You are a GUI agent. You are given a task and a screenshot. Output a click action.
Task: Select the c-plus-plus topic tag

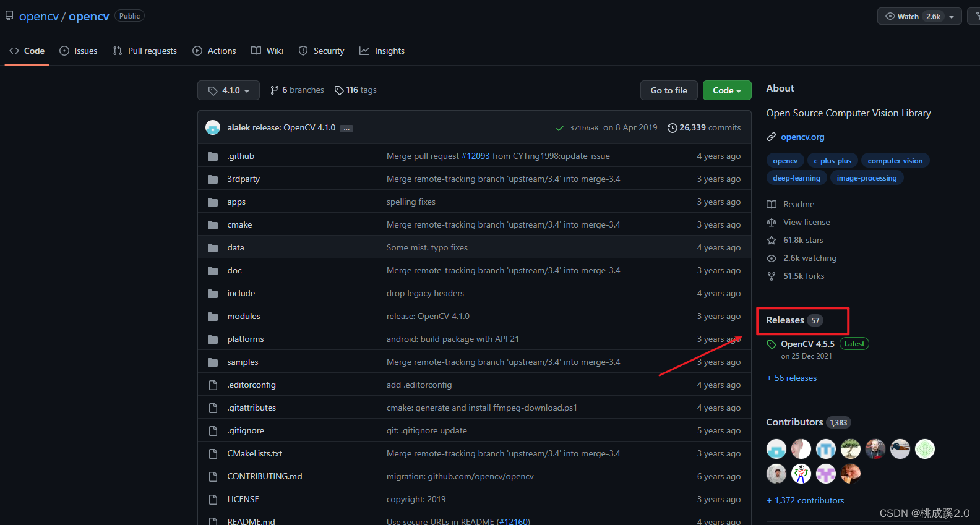point(832,161)
